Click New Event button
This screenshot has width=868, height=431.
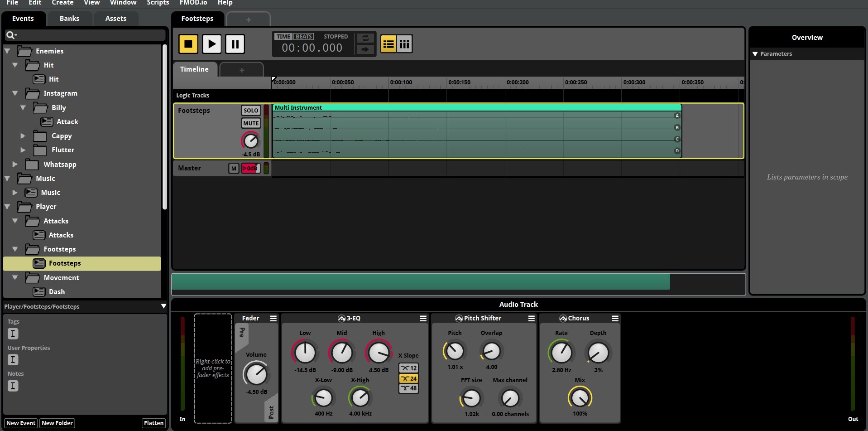(21, 423)
